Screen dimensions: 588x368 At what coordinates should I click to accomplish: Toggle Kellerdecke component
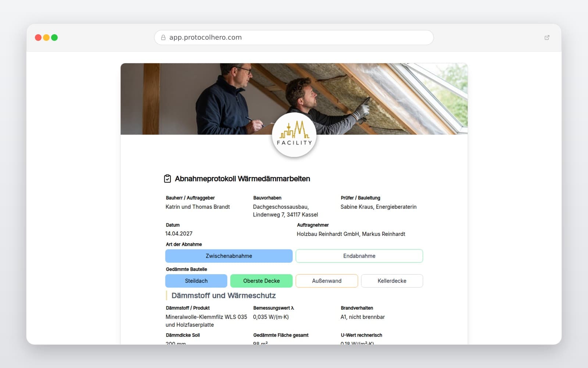click(x=392, y=281)
